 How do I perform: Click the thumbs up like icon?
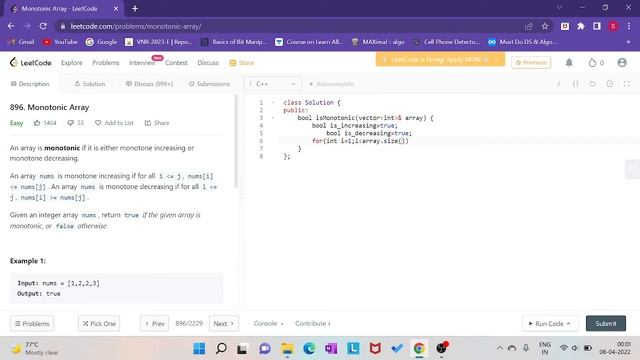coord(37,123)
